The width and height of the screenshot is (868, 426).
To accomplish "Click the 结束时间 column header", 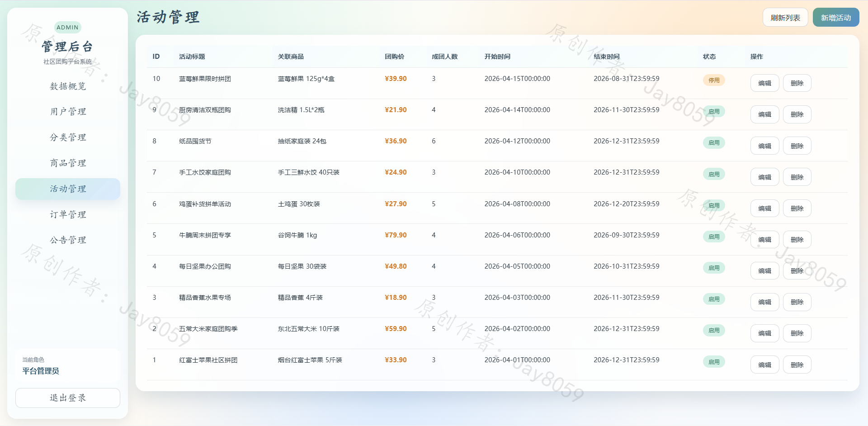I will pos(607,57).
